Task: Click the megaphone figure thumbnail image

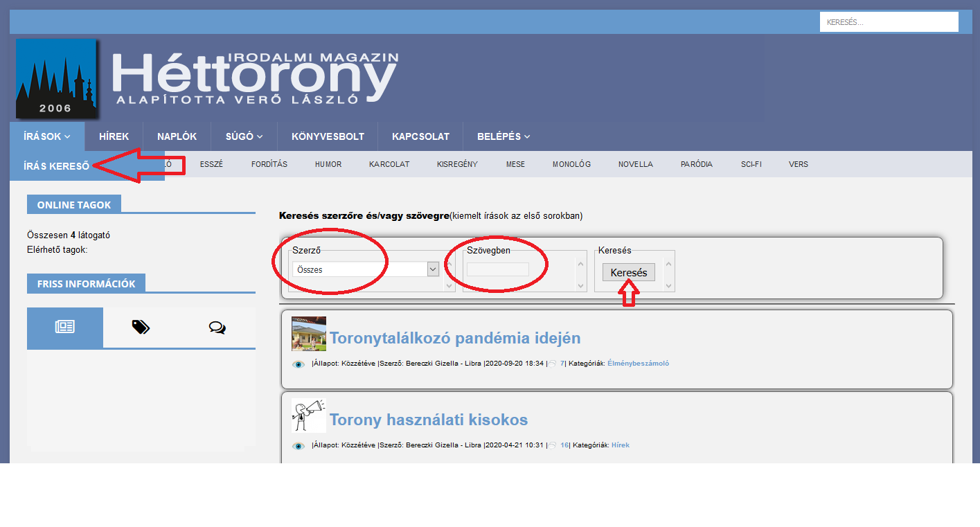Action: pos(309,416)
